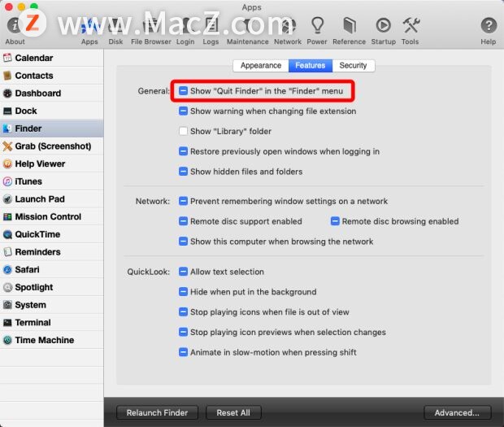Image resolution: width=504 pixels, height=427 pixels.
Task: Select Reminders in the sidebar
Action: coord(52,252)
